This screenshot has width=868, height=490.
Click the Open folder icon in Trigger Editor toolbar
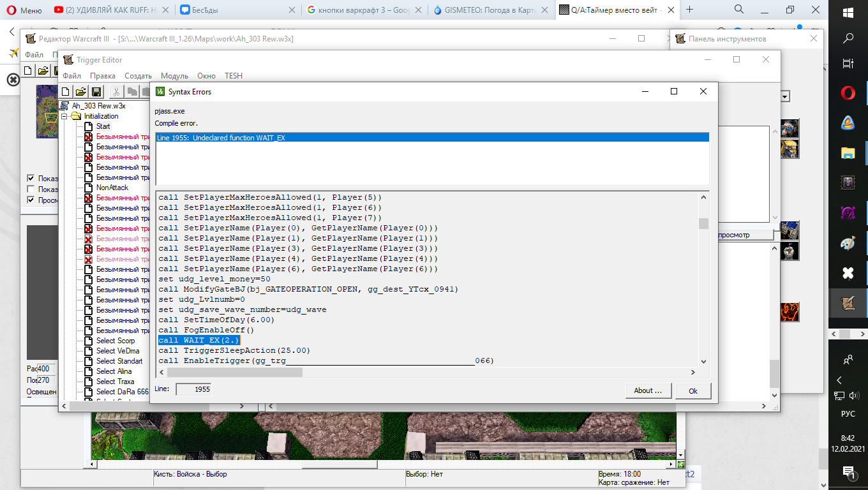click(80, 92)
